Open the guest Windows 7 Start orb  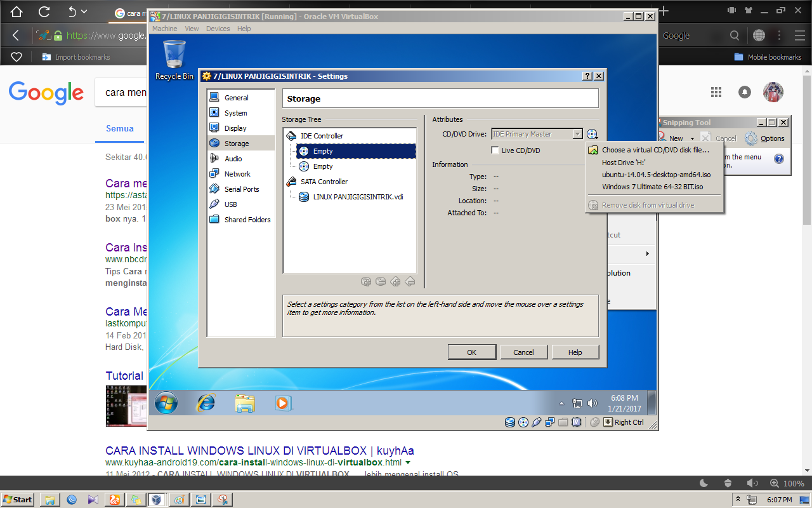click(166, 403)
